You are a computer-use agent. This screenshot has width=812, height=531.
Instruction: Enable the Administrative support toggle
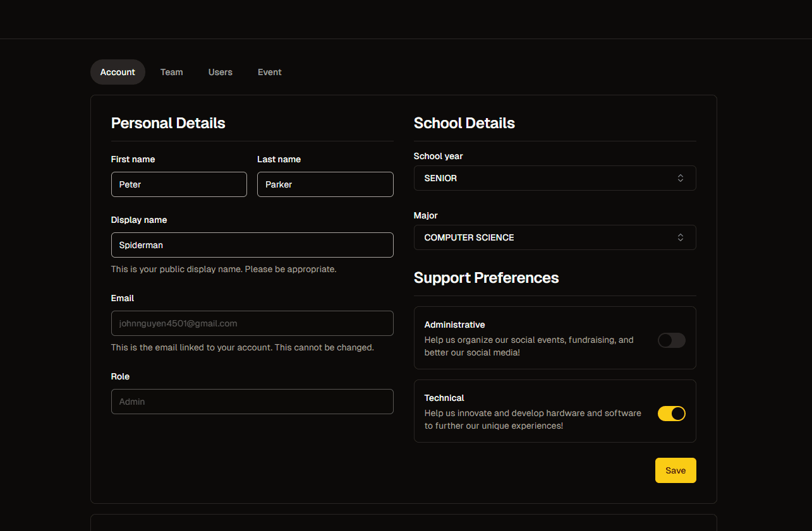point(672,340)
